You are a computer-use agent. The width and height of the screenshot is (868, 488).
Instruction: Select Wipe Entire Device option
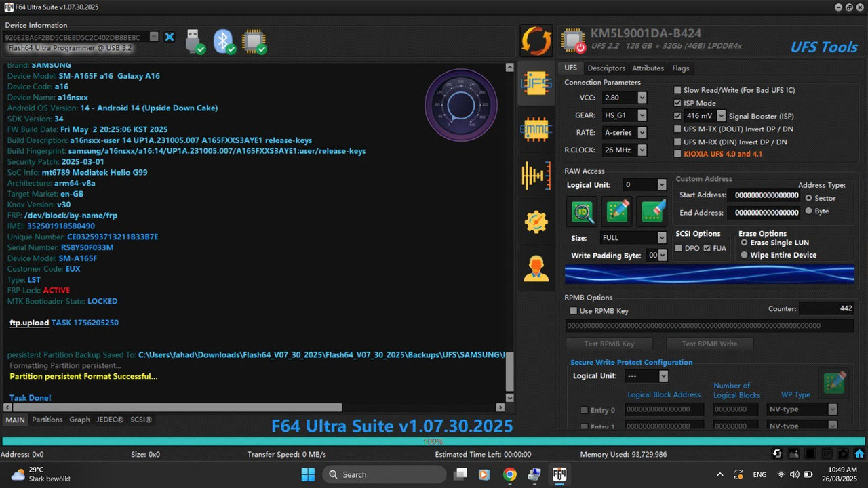pyautogui.click(x=745, y=255)
